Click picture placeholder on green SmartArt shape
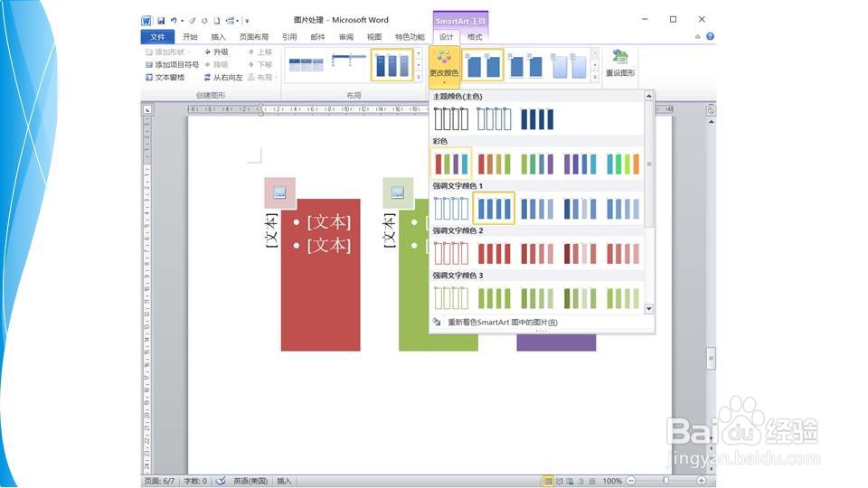 (398, 192)
